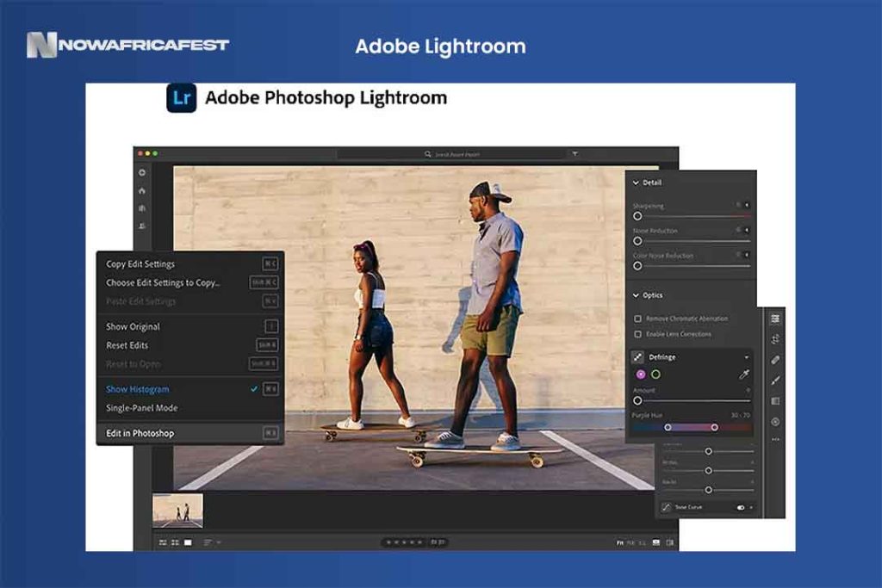Open the Sharing people icon in sidebar
The width and height of the screenshot is (882, 588).
(x=142, y=226)
